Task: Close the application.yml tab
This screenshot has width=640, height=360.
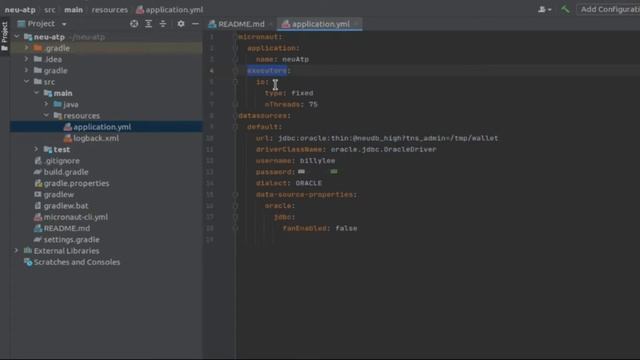Action: 357,24
